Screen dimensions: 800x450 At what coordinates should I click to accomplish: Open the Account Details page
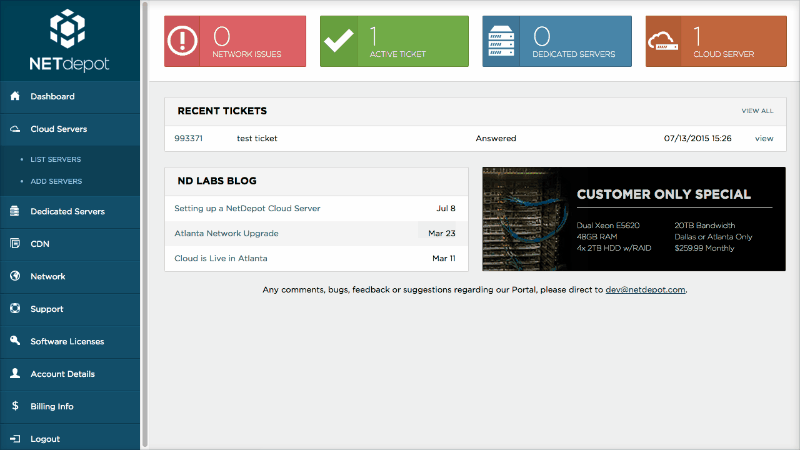pos(62,374)
